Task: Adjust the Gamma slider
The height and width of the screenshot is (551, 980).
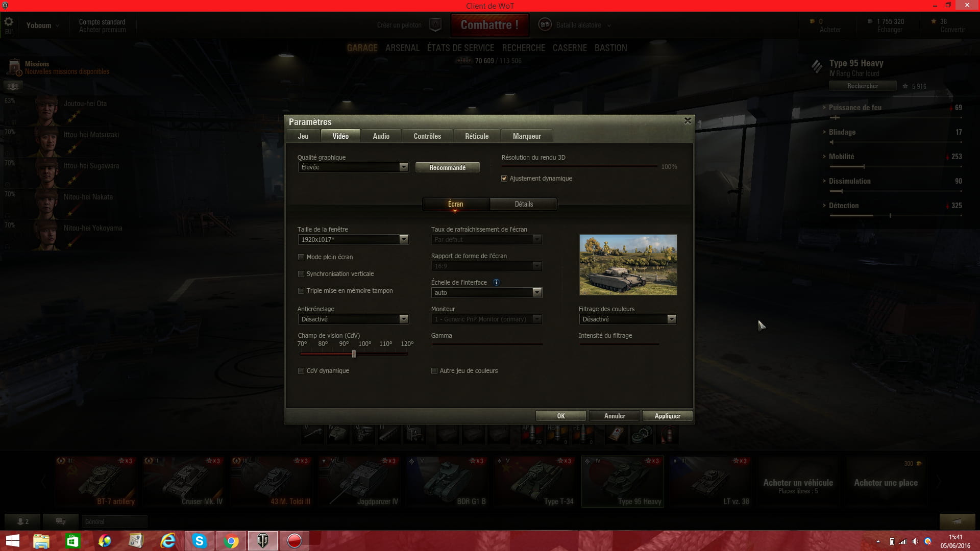Action: [x=487, y=344]
